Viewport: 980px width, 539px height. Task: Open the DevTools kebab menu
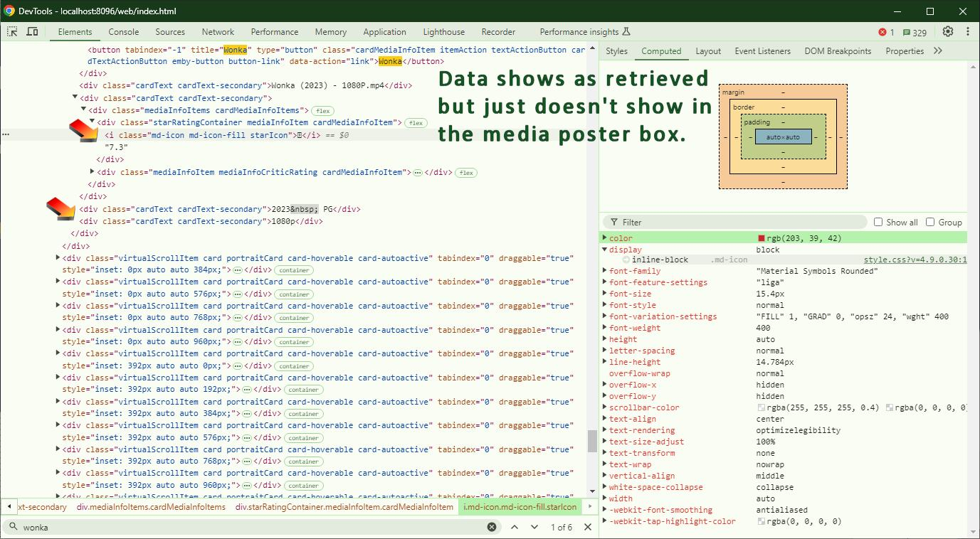pos(968,31)
